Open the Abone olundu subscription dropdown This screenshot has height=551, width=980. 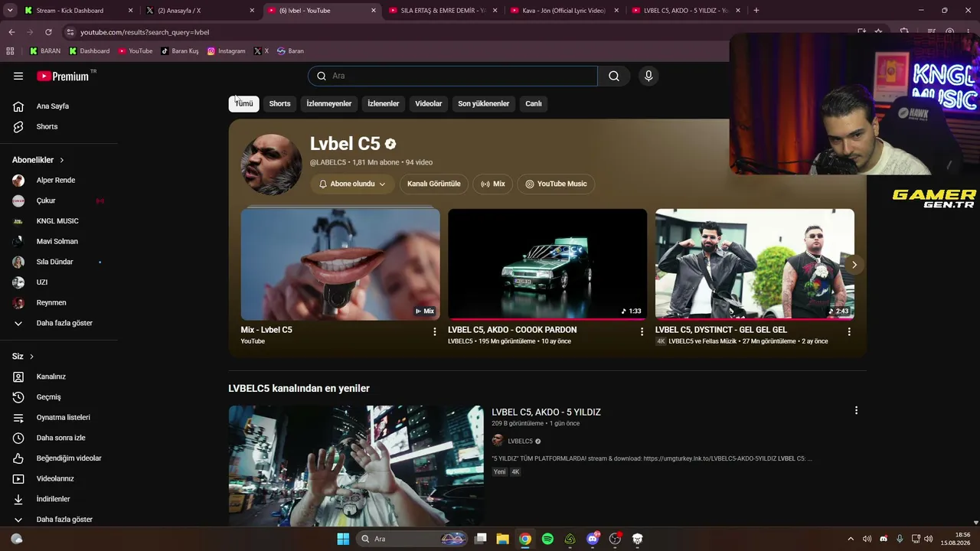point(352,184)
